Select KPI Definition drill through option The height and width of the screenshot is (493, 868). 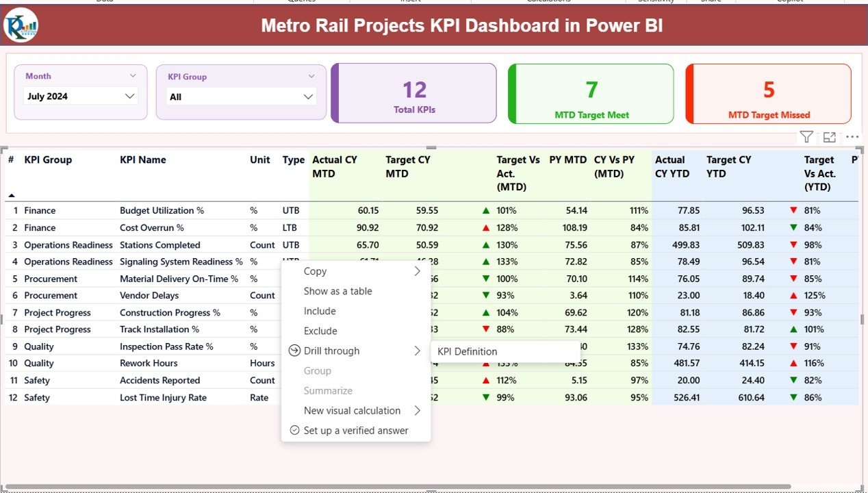click(468, 351)
